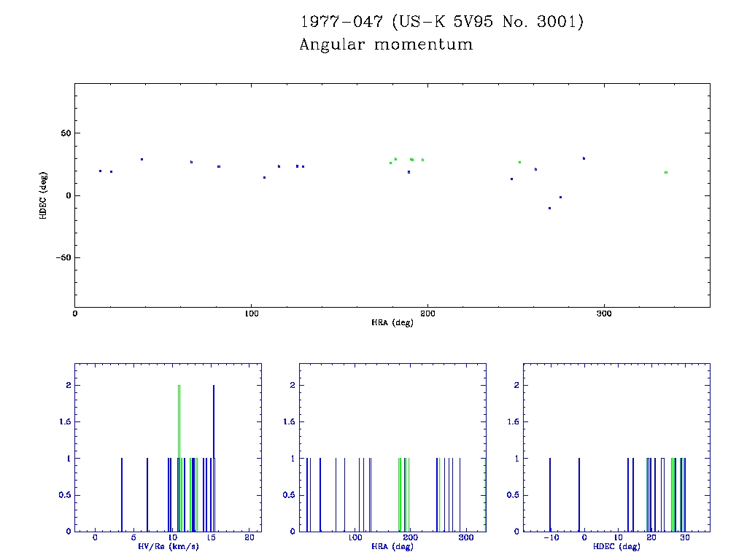Click the "HRA (deg)" label under the scatter plot
Screen dimensions: 747x560
click(x=392, y=322)
